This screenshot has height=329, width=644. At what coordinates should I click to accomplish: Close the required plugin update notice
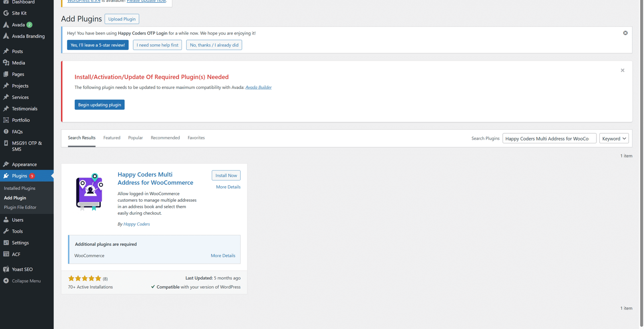click(x=622, y=70)
